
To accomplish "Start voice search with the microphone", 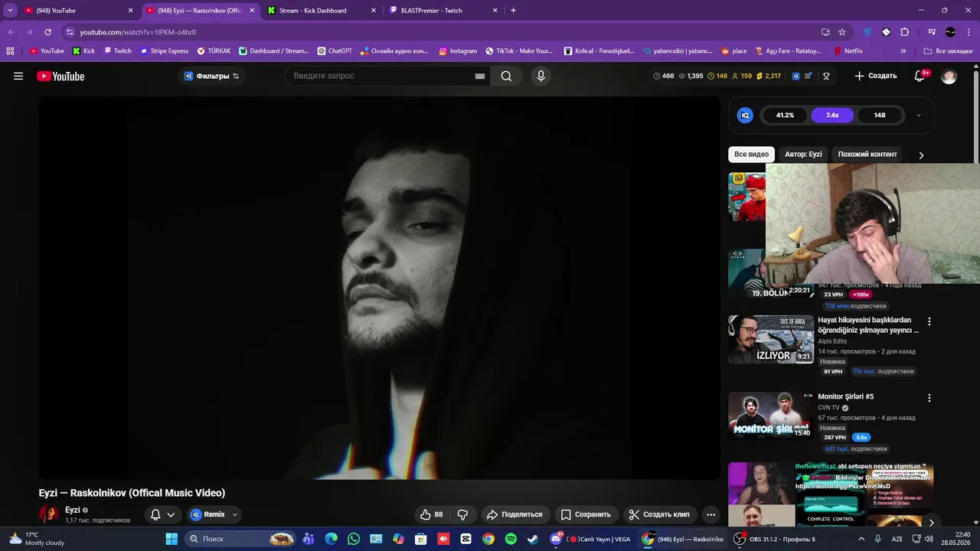I will (541, 76).
